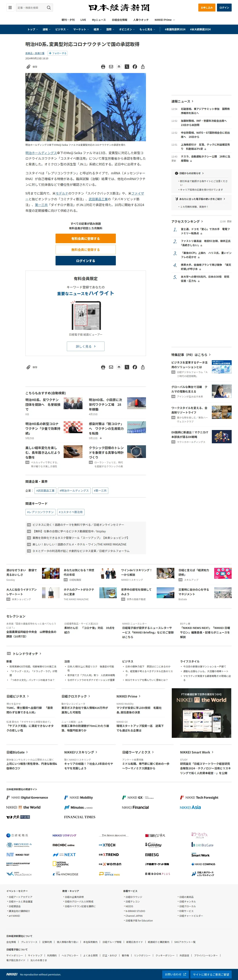Click 無料会員に登録する button

point(85,250)
